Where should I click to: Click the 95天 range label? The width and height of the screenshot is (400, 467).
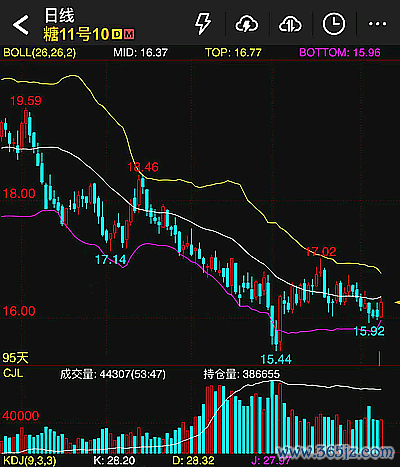15,358
